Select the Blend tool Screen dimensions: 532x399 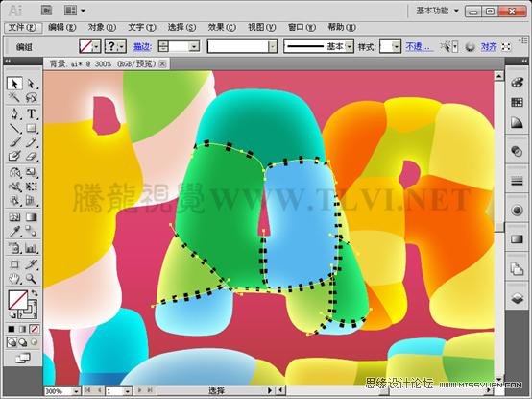click(x=31, y=232)
